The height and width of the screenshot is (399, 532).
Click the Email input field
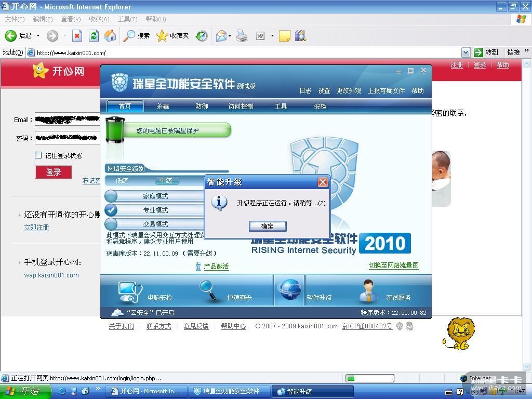click(67, 119)
